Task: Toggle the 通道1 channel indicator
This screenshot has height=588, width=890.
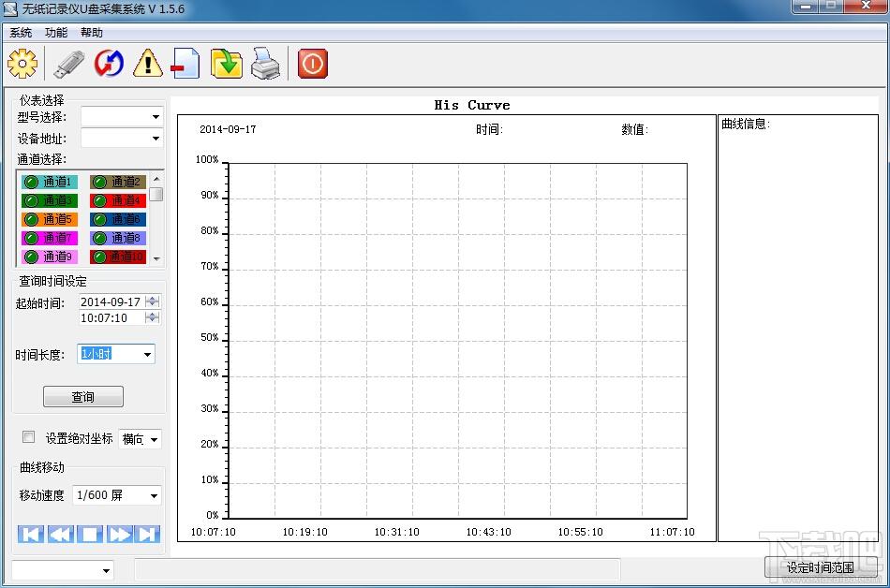Action: tap(50, 182)
